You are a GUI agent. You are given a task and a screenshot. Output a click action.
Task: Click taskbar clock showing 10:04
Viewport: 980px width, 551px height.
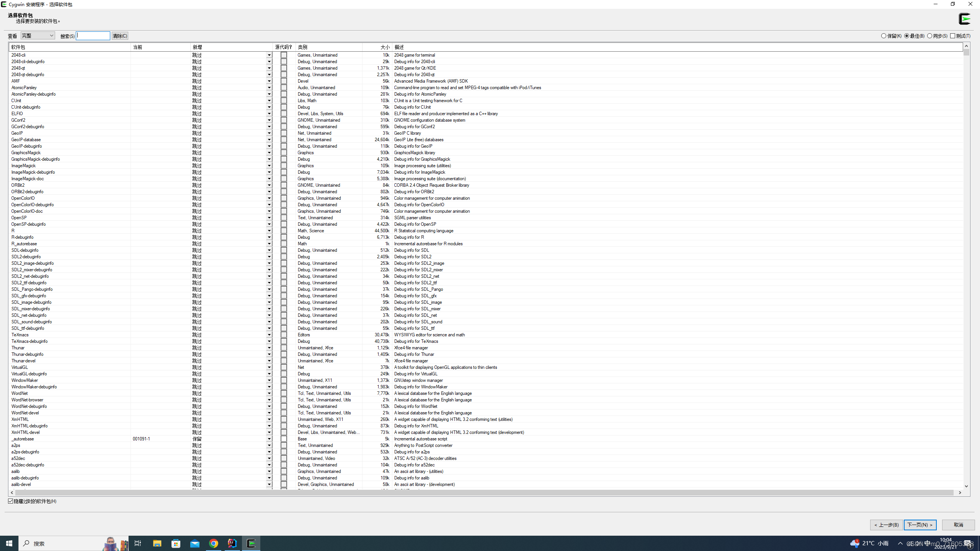[x=946, y=543]
